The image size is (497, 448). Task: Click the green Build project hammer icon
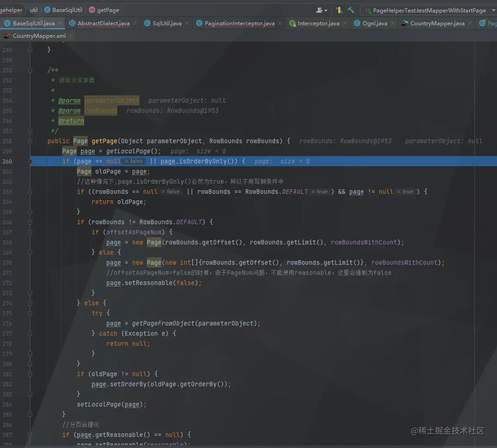coord(351,10)
